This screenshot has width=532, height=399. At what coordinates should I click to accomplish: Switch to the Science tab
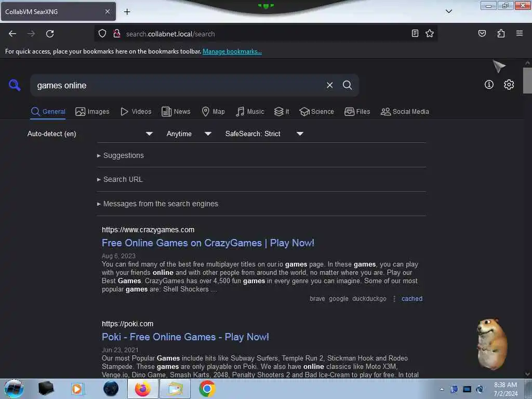(x=316, y=112)
